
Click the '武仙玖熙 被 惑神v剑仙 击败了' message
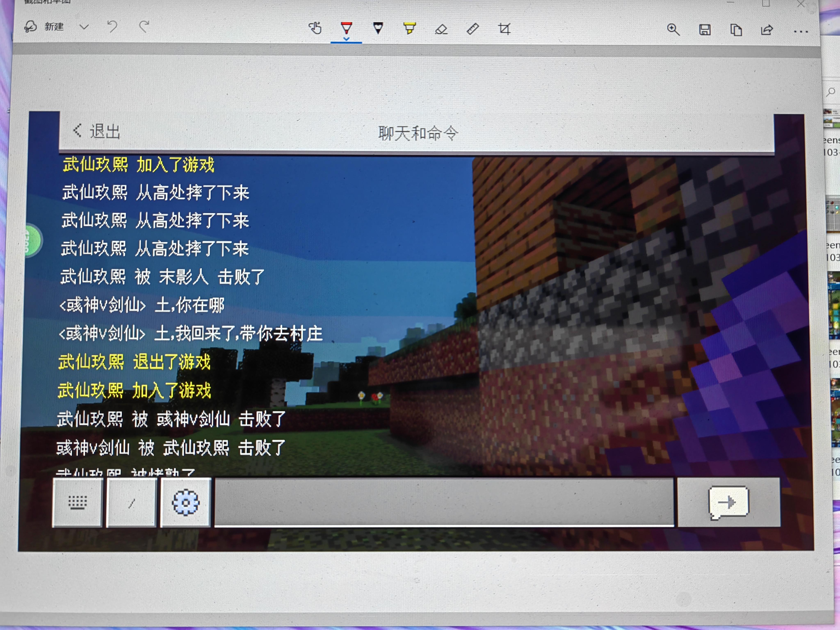171,419
